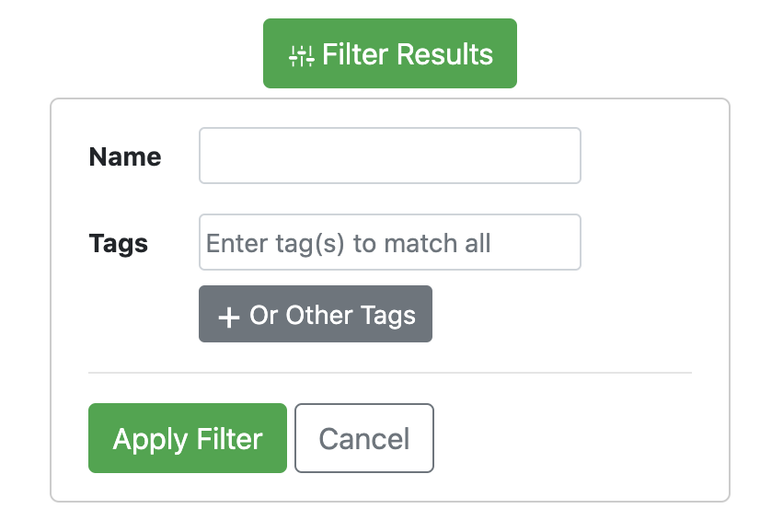Dismiss the filter with the outlined Cancel button
The image size is (760, 532).
click(364, 438)
